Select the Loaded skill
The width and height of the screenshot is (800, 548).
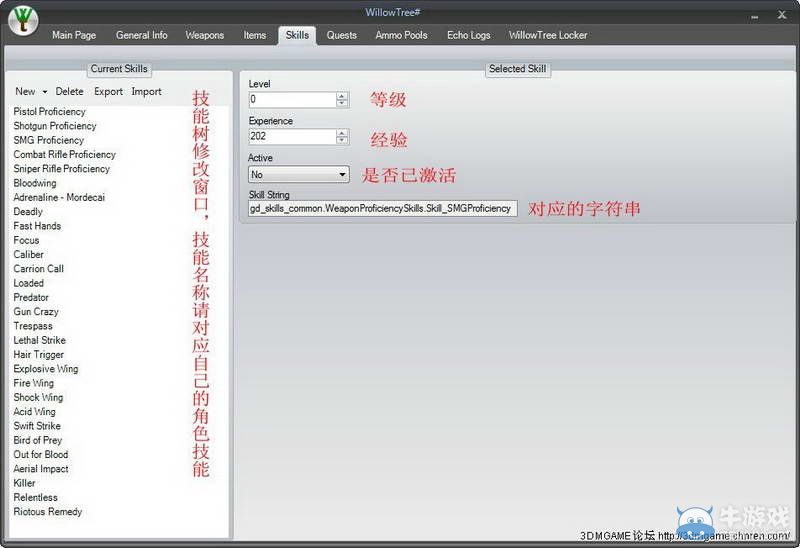pyautogui.click(x=29, y=283)
